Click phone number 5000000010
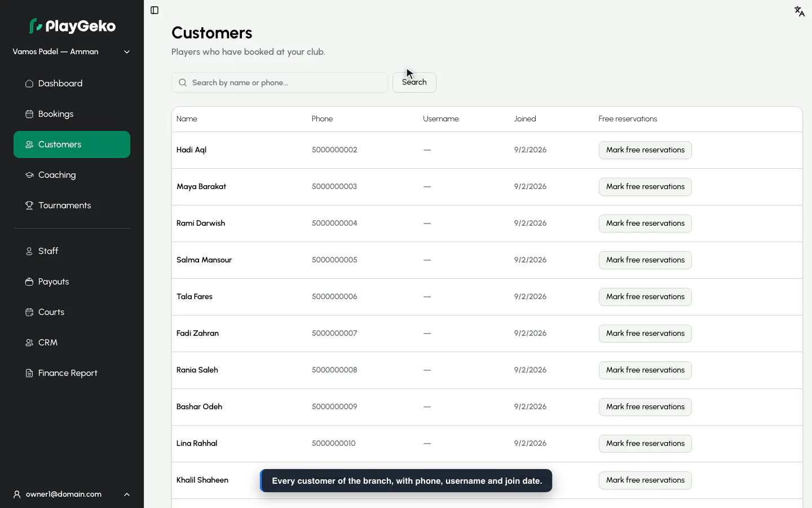Screen dimensions: 812x508 (334, 444)
